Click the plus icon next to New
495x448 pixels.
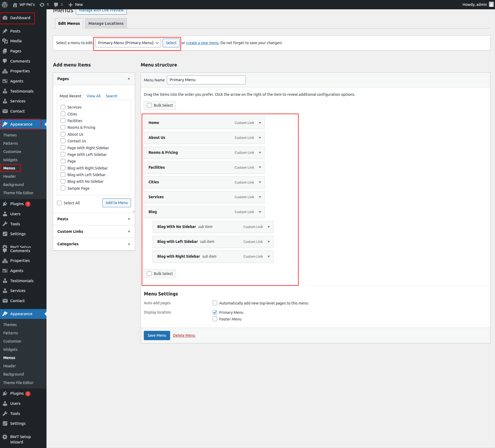(70, 5)
